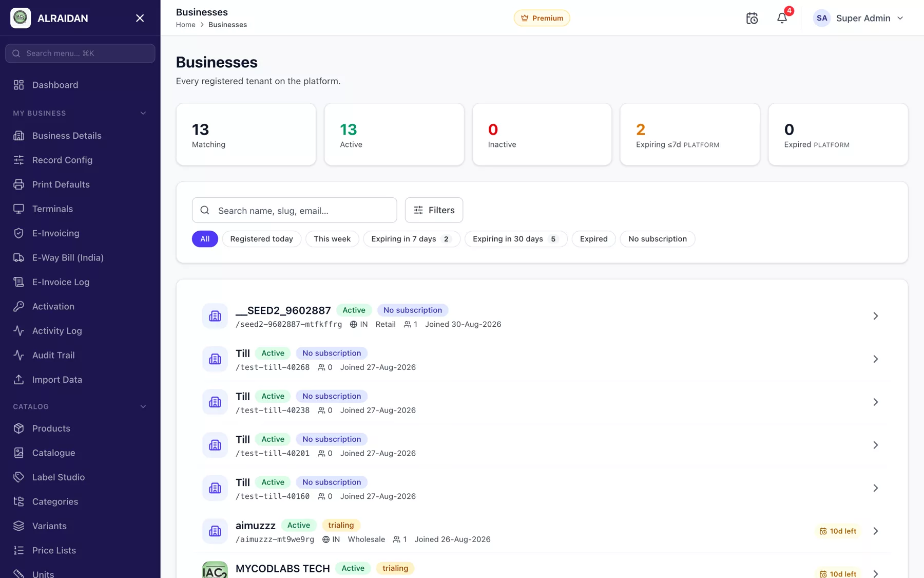Open notifications bell with 4 alerts
Image resolution: width=924 pixels, height=578 pixels.
(782, 18)
